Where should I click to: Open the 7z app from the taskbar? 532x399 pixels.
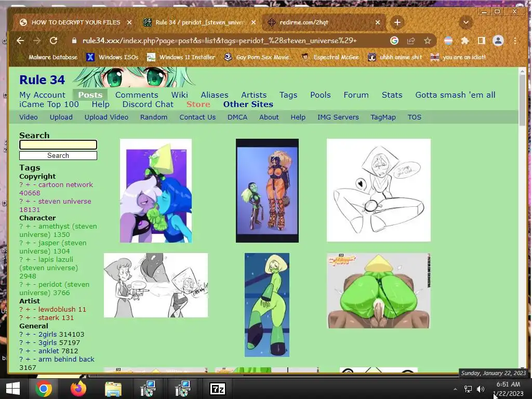click(x=218, y=389)
